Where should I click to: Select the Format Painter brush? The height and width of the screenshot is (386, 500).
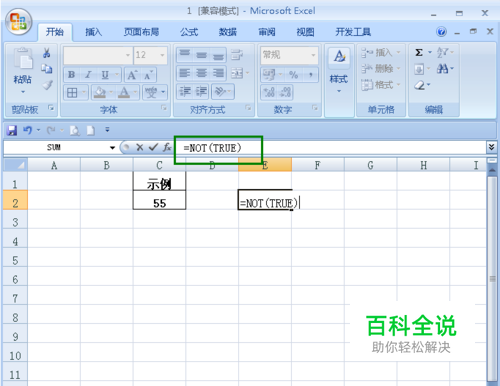click(x=47, y=85)
